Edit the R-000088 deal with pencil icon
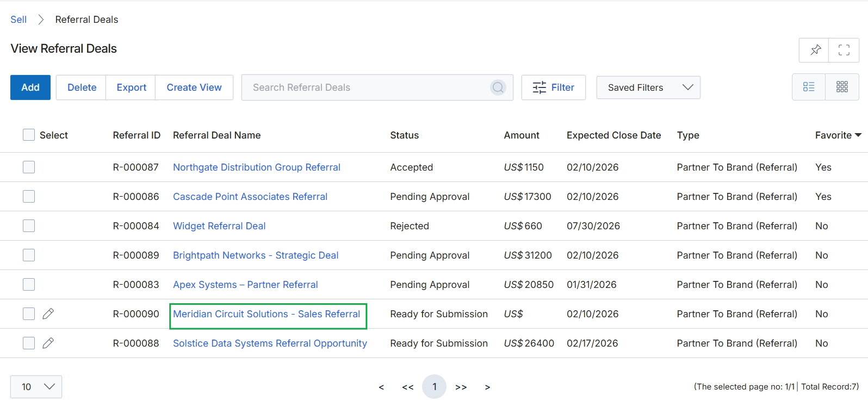Viewport: 868px width, 408px height. click(48, 343)
